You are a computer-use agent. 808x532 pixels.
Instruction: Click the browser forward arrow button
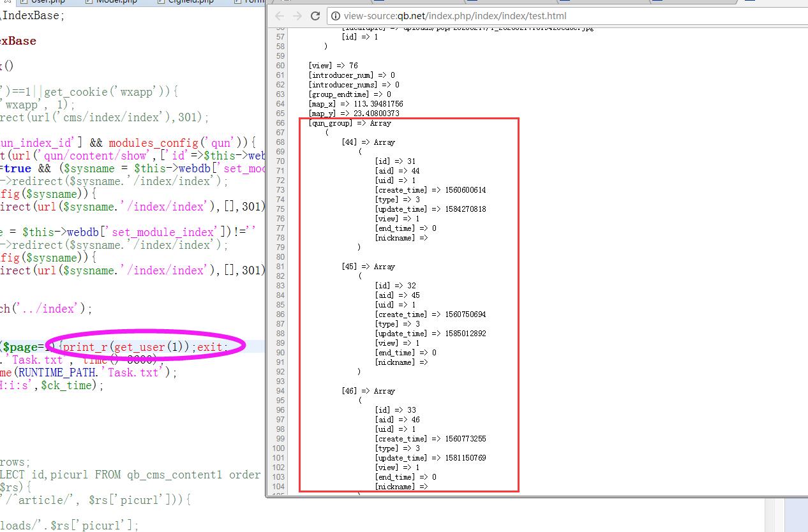click(297, 16)
